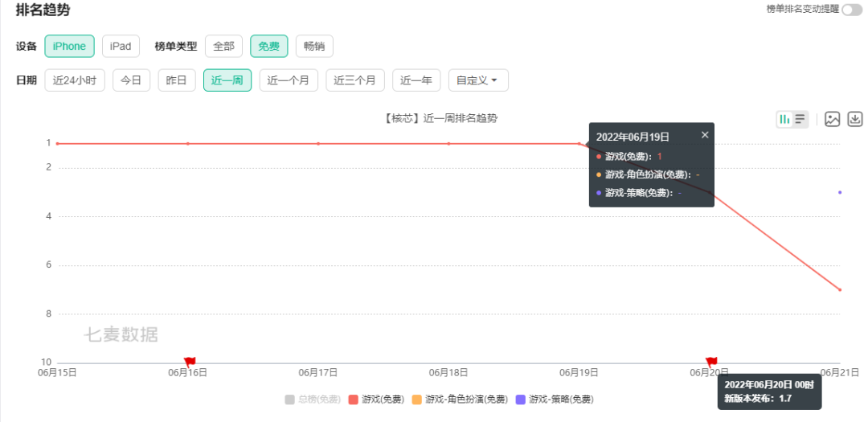Click 06月19日 x-axis label
868x422 pixels.
pos(579,373)
